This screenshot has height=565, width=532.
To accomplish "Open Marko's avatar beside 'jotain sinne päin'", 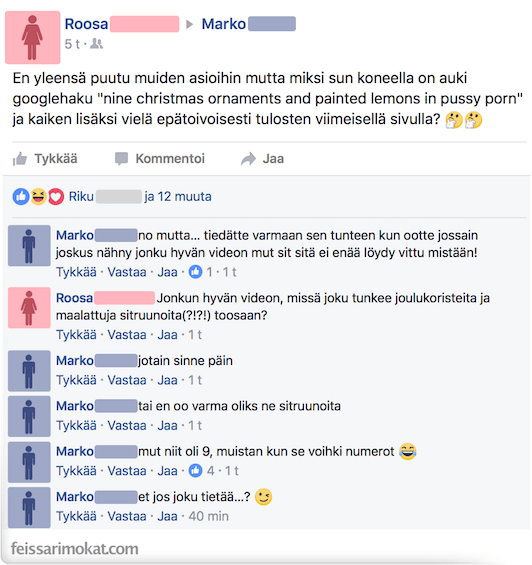I will pos(29,371).
